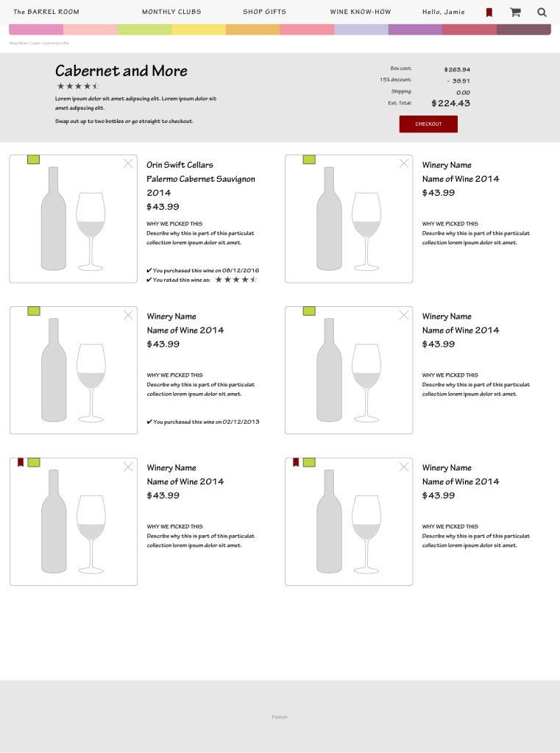Remove the bottom-left bookmarked wine card
The height and width of the screenshot is (753, 560).
point(128,467)
